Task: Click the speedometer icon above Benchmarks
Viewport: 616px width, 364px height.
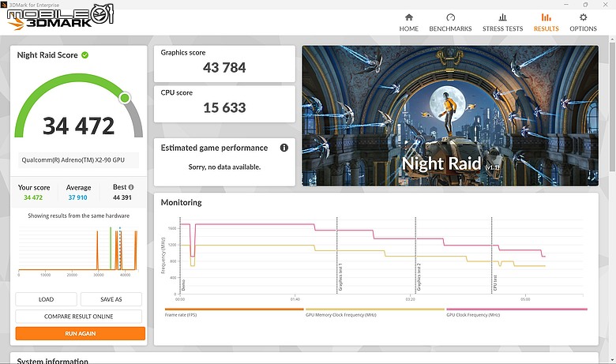Action: pyautogui.click(x=451, y=17)
